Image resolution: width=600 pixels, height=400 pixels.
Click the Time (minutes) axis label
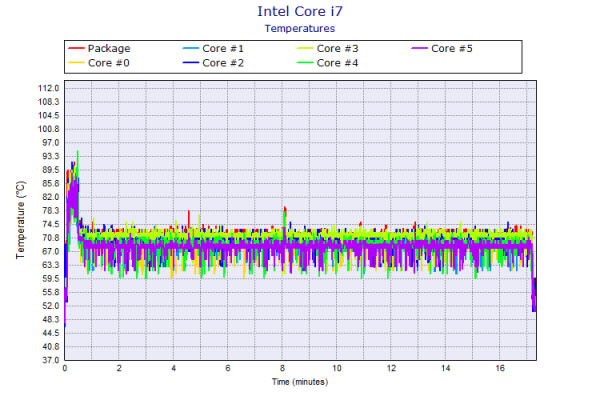coord(300,382)
